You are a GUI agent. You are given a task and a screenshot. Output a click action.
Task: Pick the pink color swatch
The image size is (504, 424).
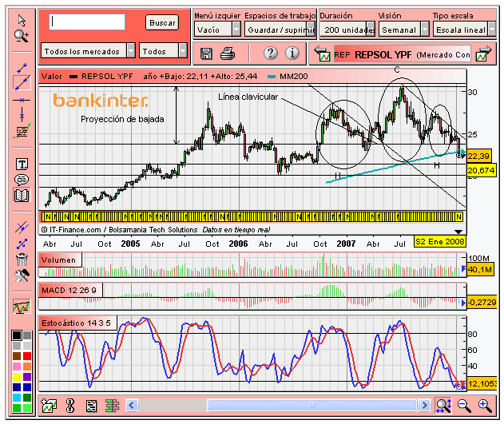pos(17,367)
